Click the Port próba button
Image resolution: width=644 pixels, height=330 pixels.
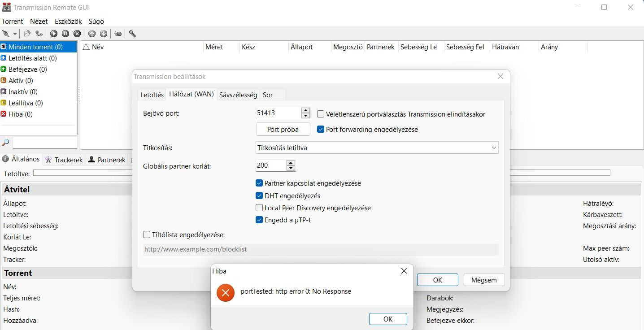[283, 129]
